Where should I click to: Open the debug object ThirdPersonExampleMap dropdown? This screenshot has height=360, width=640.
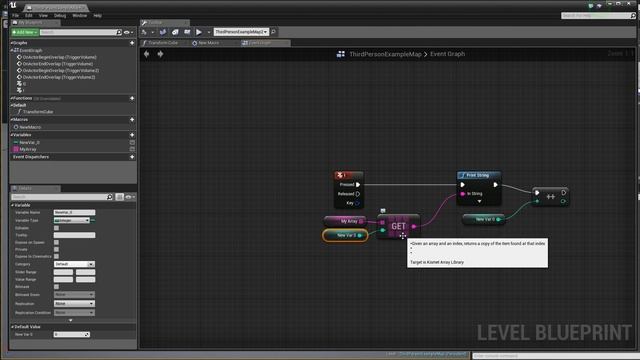click(241, 32)
